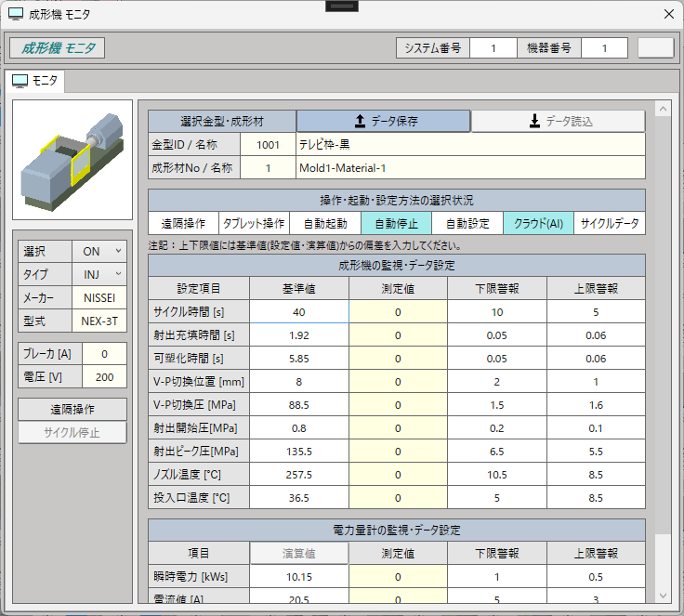Click the サイクル時間 測定値 cell
684x616 pixels.
coord(398,312)
